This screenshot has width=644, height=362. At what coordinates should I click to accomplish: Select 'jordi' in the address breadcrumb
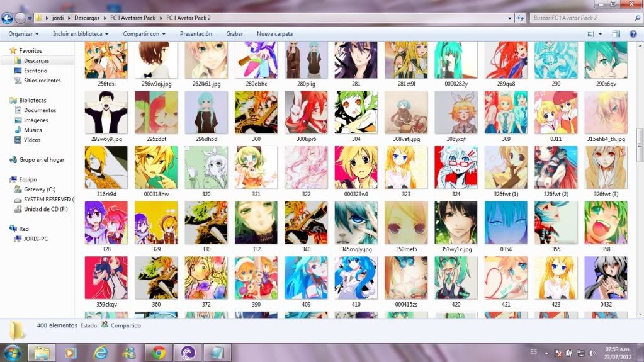pos(58,18)
